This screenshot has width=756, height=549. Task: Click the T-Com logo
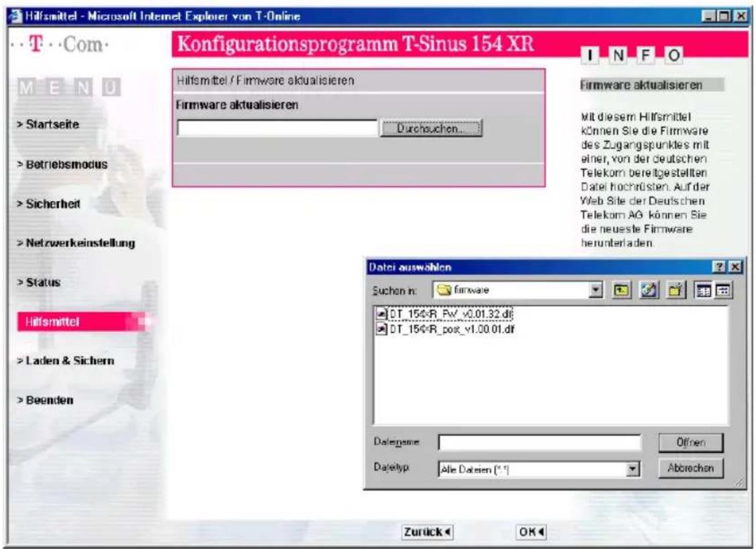[x=60, y=44]
